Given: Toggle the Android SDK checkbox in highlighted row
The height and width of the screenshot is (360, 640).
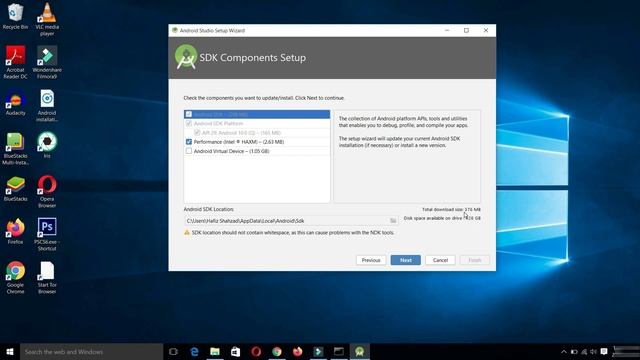Looking at the screenshot, I should (x=189, y=114).
